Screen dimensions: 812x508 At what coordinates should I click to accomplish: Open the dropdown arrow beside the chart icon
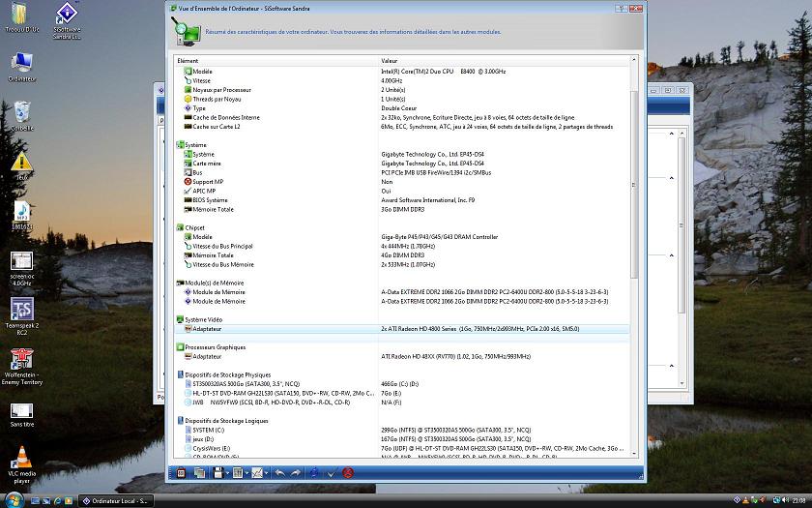tap(267, 473)
